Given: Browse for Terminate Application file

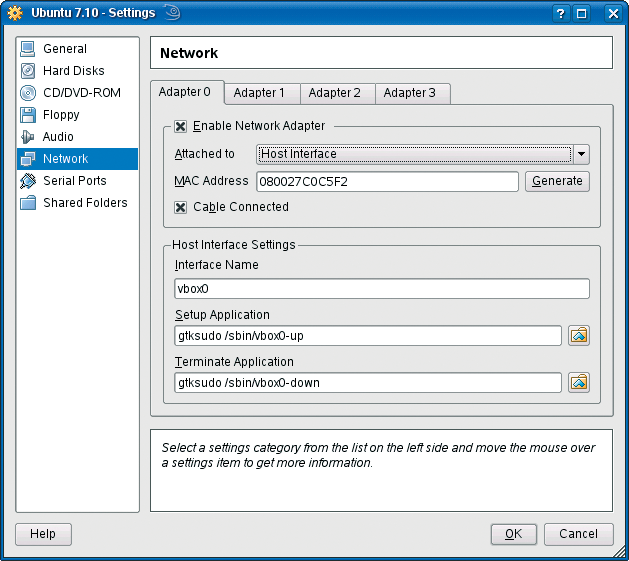Looking at the screenshot, I should (x=579, y=382).
